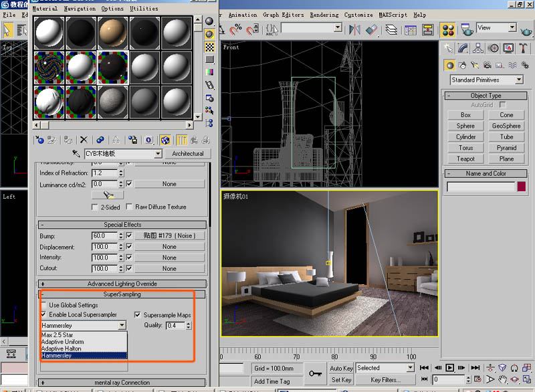Expand Advanced Lighting Override rollout

122,284
